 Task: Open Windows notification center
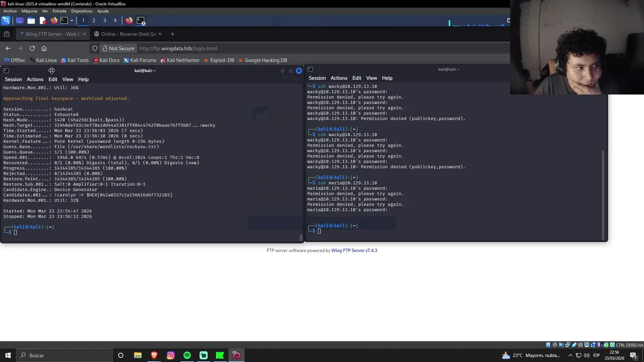pyautogui.click(x=633, y=355)
